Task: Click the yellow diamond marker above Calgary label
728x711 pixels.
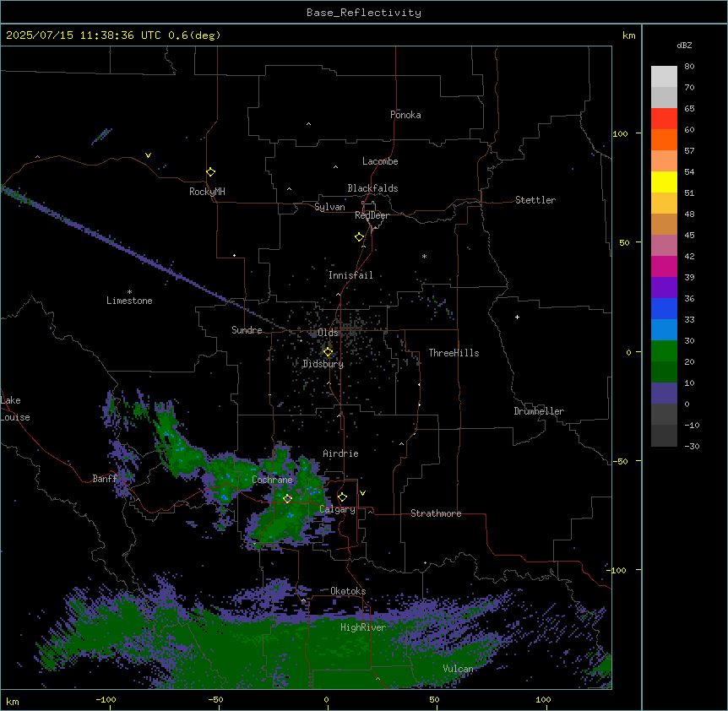Action: (342, 497)
